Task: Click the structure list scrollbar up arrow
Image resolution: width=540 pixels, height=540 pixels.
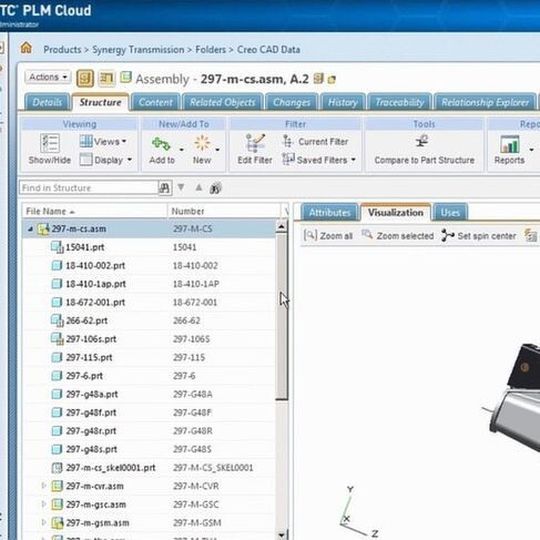Action: 281,227
